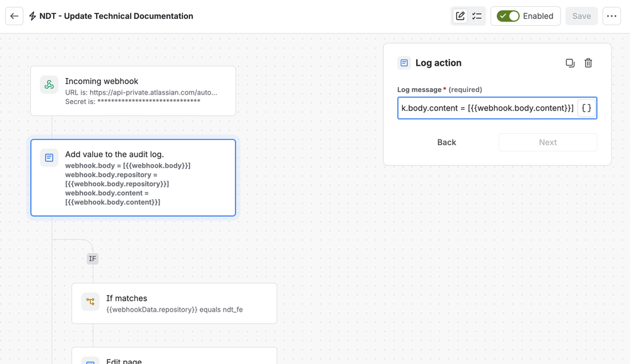Screen dimensions: 630x364
Task: Click the Log message required label
Action: (439, 90)
